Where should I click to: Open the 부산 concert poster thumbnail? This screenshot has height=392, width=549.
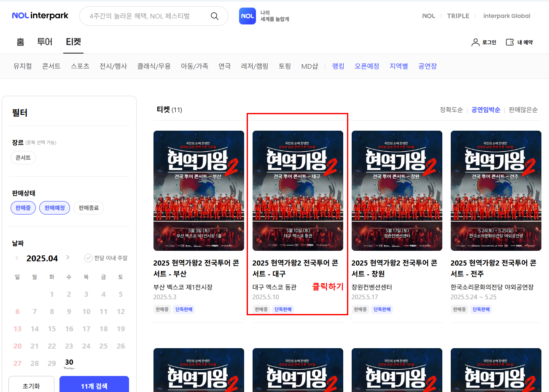pos(199,191)
